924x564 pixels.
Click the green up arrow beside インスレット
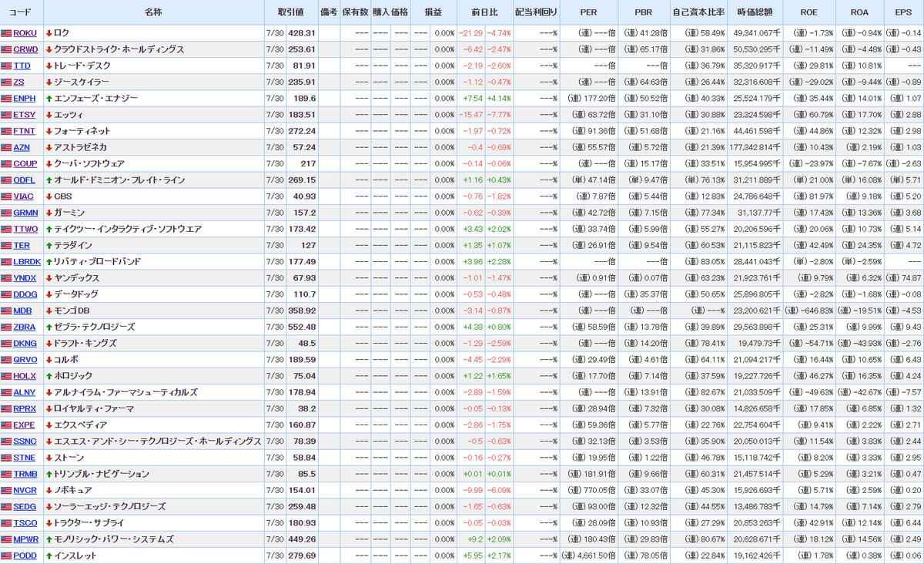point(49,556)
